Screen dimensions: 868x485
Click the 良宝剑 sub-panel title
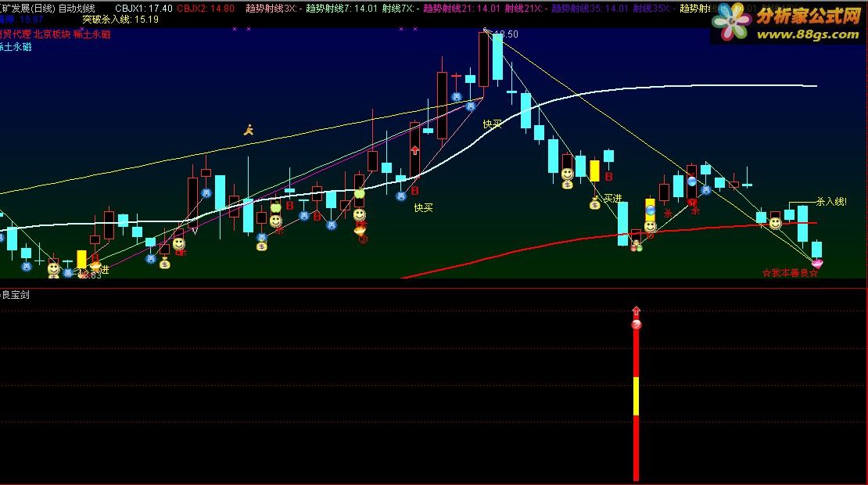[x=15, y=295]
